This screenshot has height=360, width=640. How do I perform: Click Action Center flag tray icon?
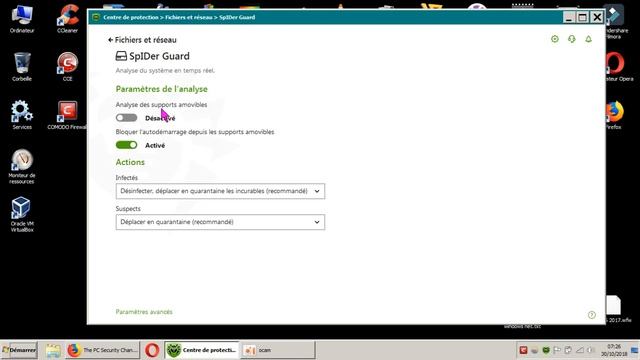557,350
